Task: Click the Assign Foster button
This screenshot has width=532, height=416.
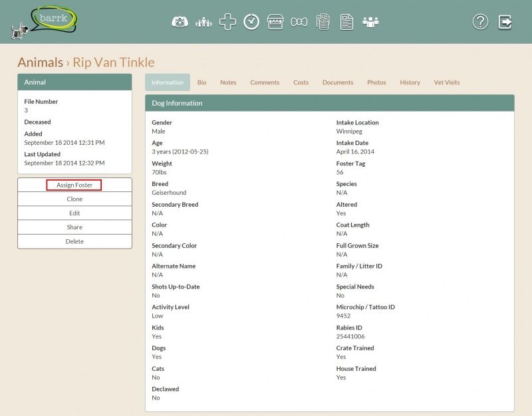Action: click(74, 185)
